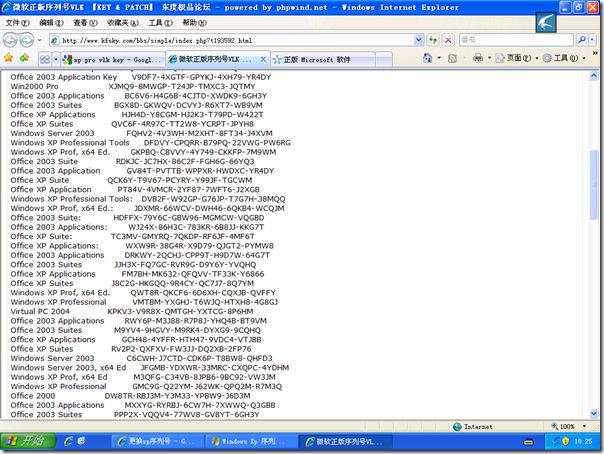Click the second Quick Launch icon
Image resolution: width=604 pixels, height=454 pixels.
click(x=81, y=441)
